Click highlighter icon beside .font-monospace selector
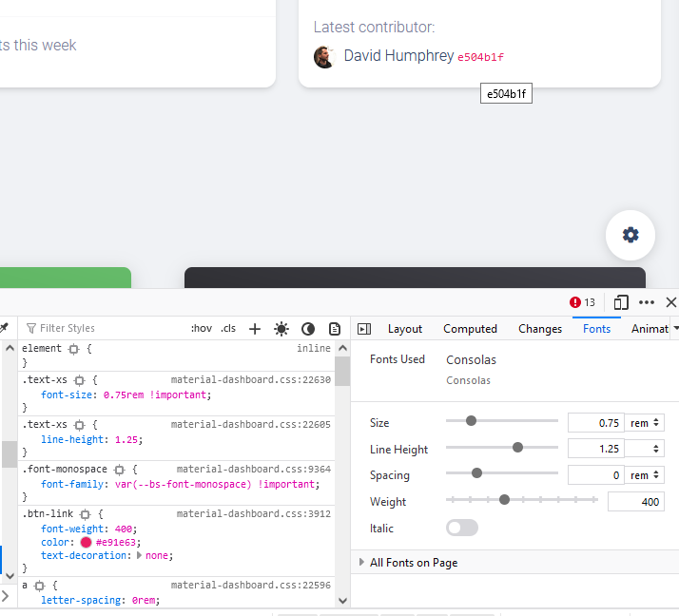The height and width of the screenshot is (616, 679). click(119, 470)
